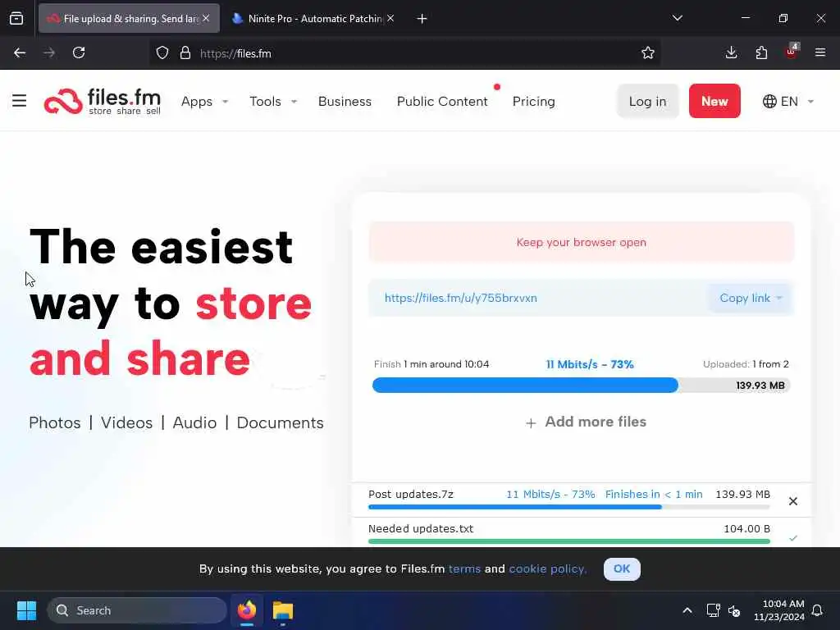This screenshot has width=840, height=630.
Task: Go back using the browser back arrow
Action: coord(20,52)
